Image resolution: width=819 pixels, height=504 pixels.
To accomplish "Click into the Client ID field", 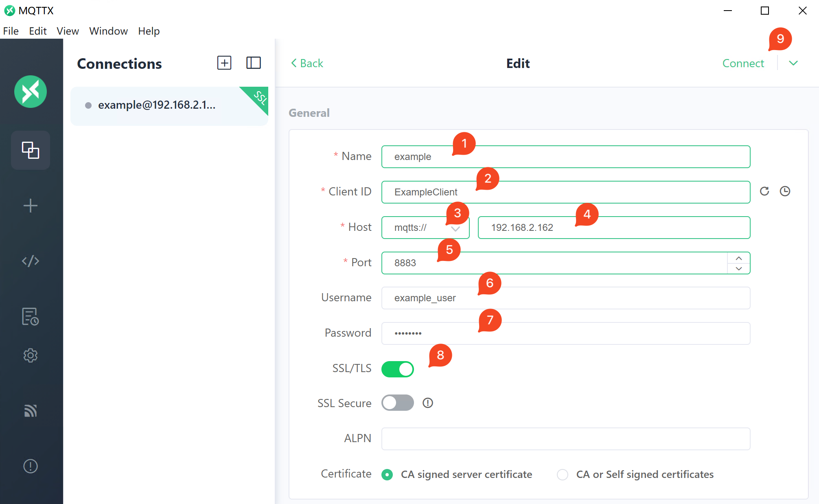I will [x=566, y=192].
